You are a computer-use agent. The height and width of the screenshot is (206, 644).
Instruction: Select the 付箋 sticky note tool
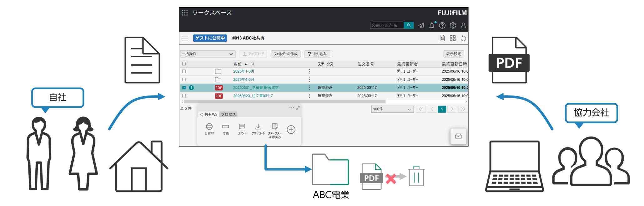coord(225,127)
